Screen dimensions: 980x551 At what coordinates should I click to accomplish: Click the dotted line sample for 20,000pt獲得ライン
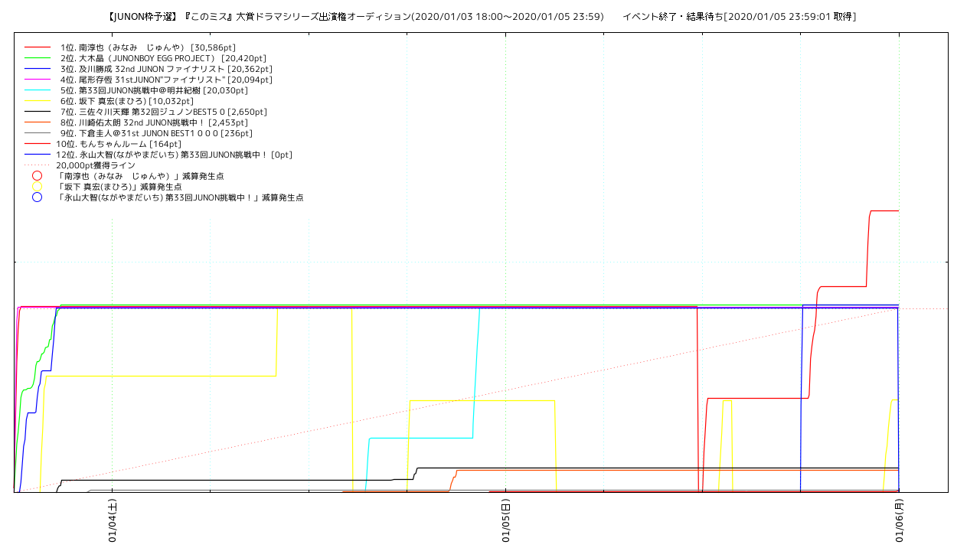(37, 165)
